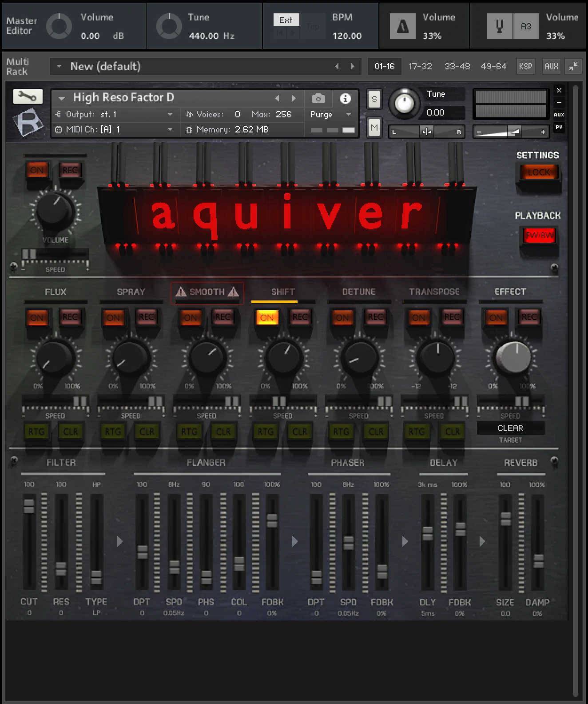Image resolution: width=588 pixels, height=704 pixels.
Task: Click the instrument Tune knob
Action: 404,103
